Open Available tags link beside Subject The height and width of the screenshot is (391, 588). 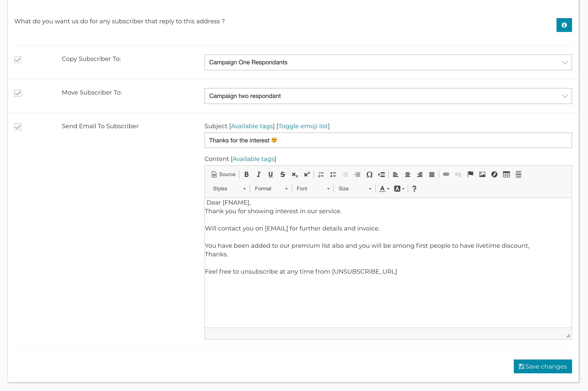252,126
